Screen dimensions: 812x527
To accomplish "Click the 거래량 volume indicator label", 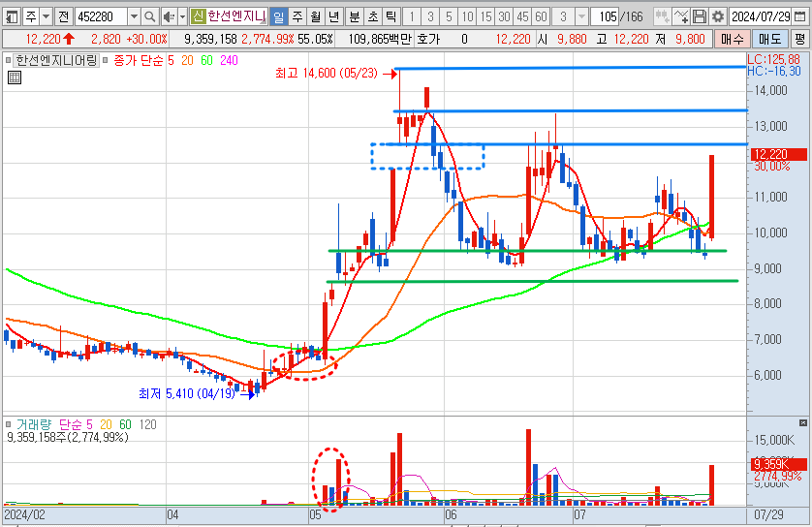I will pyautogui.click(x=34, y=424).
